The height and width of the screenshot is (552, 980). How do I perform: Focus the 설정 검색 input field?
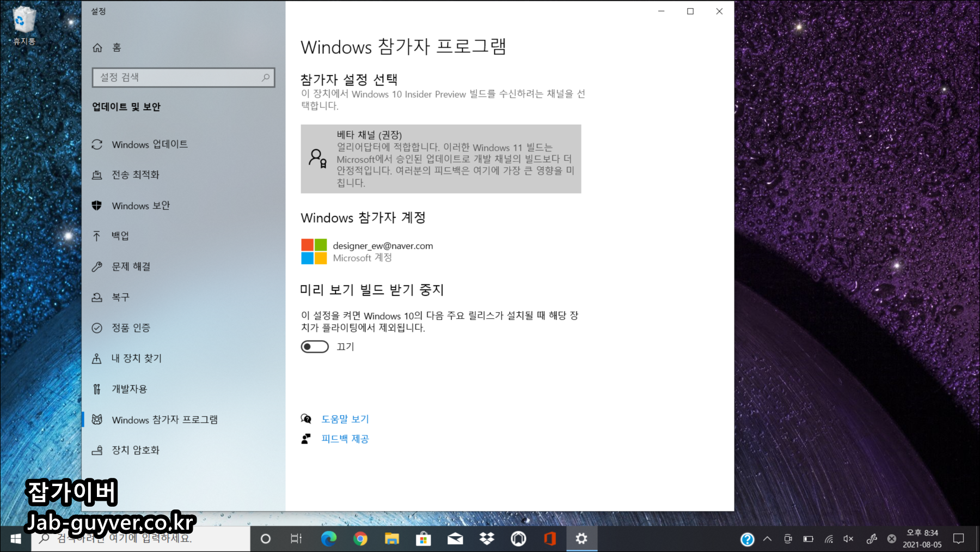[x=183, y=77]
